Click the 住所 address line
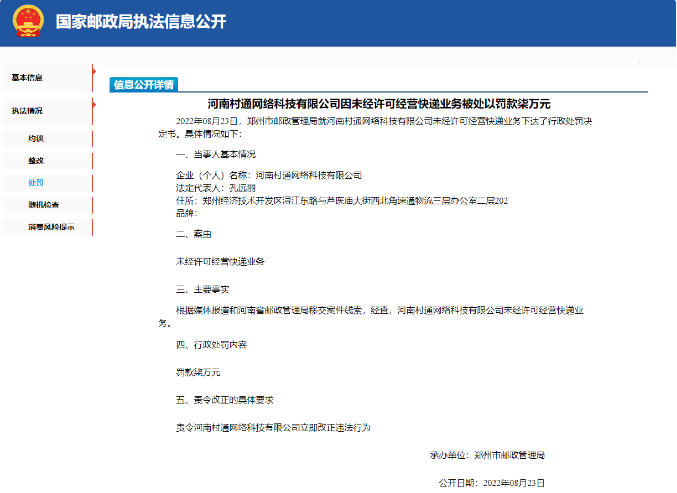 (342, 201)
